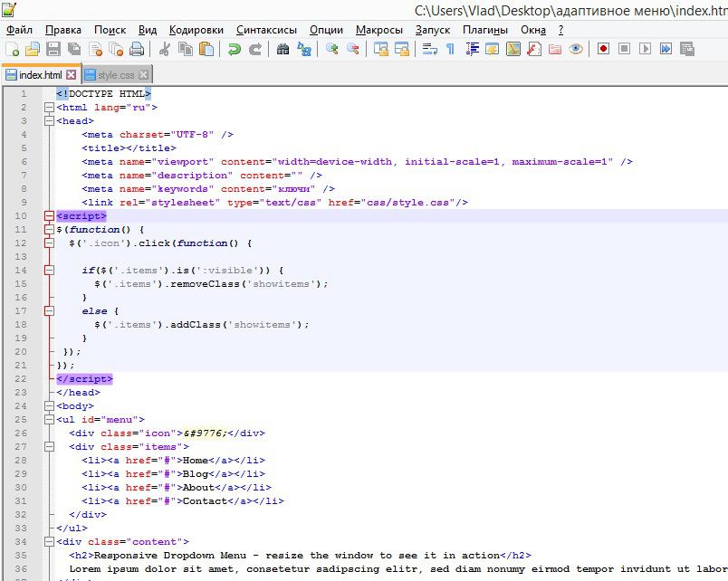Open the Кодировки menu
Image resolution: width=728 pixels, height=581 pixels.
click(197, 30)
